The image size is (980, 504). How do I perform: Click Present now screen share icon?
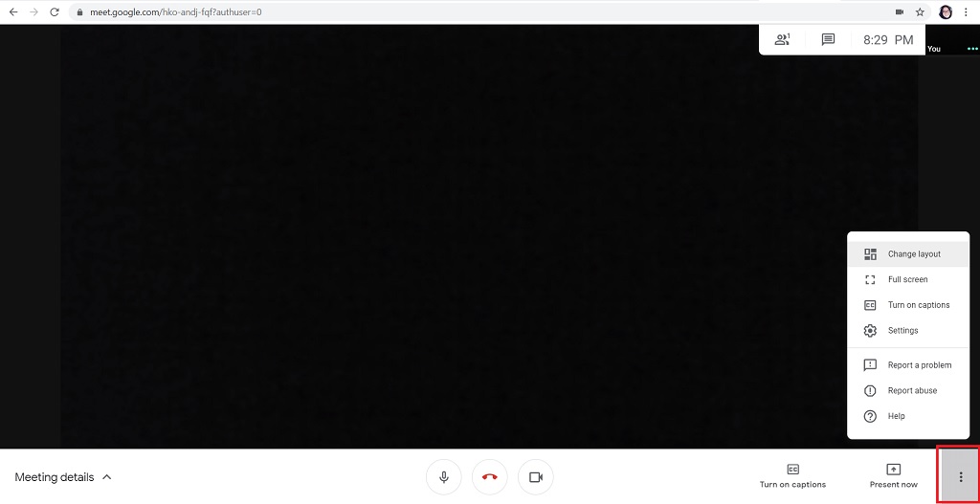click(893, 475)
